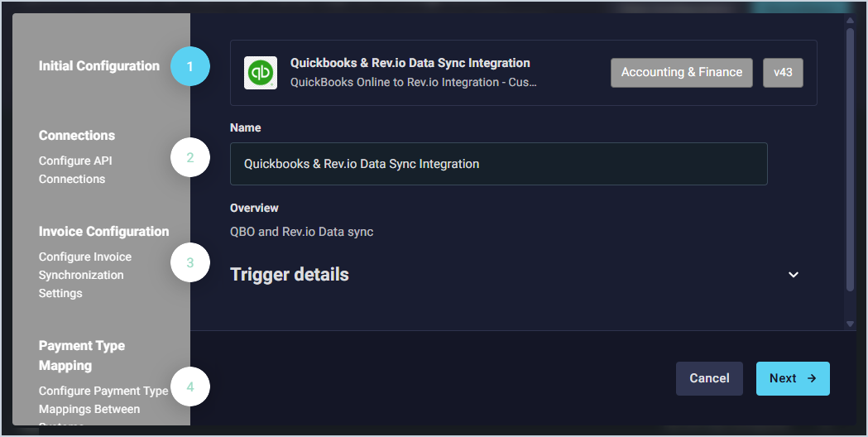868x437 pixels.
Task: Expand the Trigger details chevron
Action: (794, 275)
